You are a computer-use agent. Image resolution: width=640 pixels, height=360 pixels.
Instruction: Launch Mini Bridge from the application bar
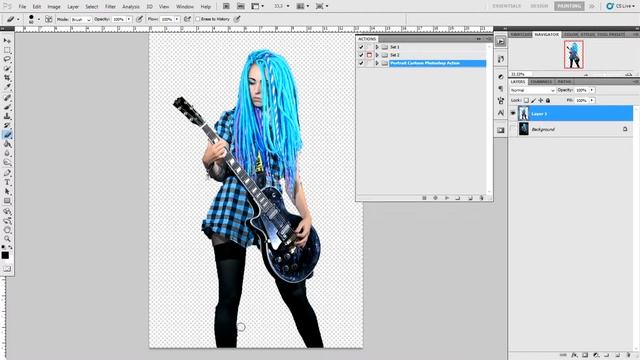241,6
